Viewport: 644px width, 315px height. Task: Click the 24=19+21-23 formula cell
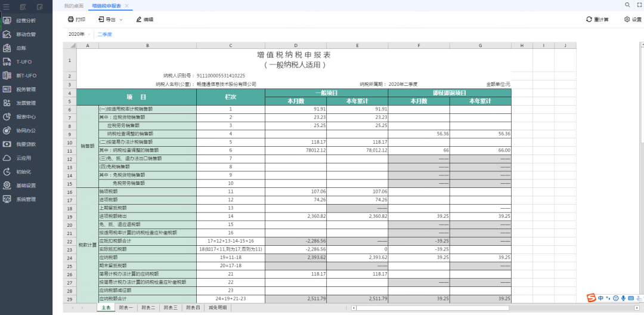point(230,298)
